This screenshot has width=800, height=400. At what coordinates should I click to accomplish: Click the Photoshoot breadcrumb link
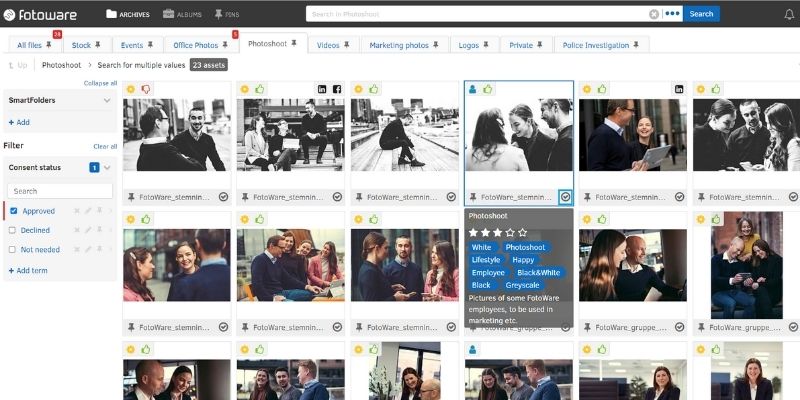click(61, 65)
